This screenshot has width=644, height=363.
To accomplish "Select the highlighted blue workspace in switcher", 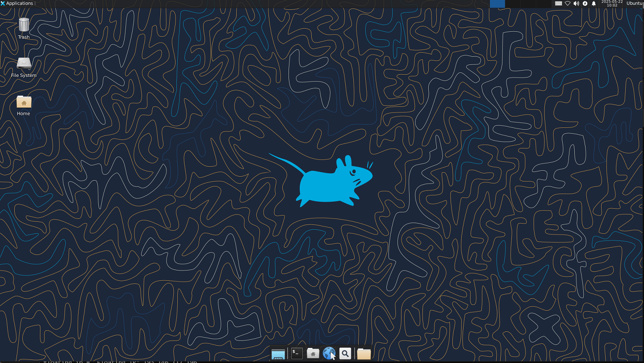I will 498,4.
